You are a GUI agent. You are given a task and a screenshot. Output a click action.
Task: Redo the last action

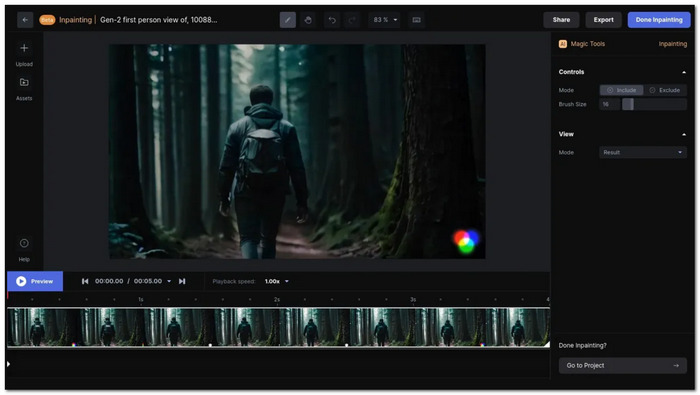[x=352, y=20]
